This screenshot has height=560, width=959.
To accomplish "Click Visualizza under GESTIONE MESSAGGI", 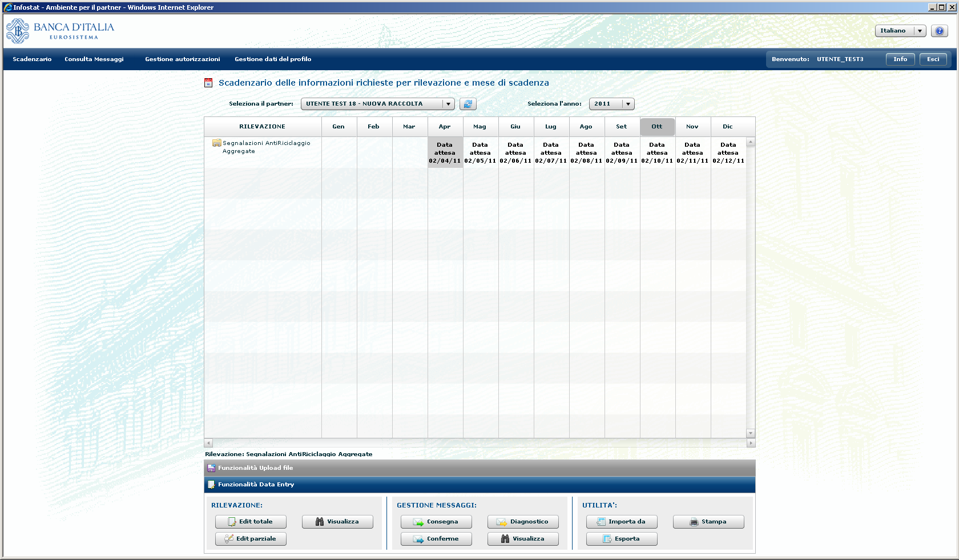I will 523,539.
